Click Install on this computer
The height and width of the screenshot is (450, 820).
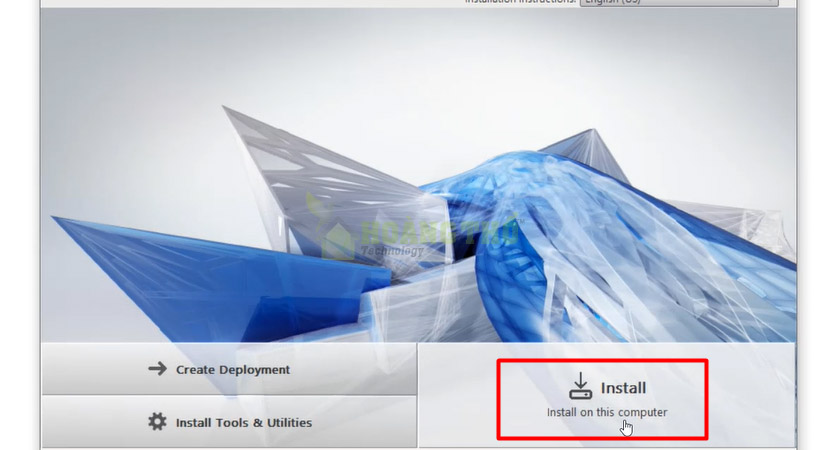tap(607, 396)
